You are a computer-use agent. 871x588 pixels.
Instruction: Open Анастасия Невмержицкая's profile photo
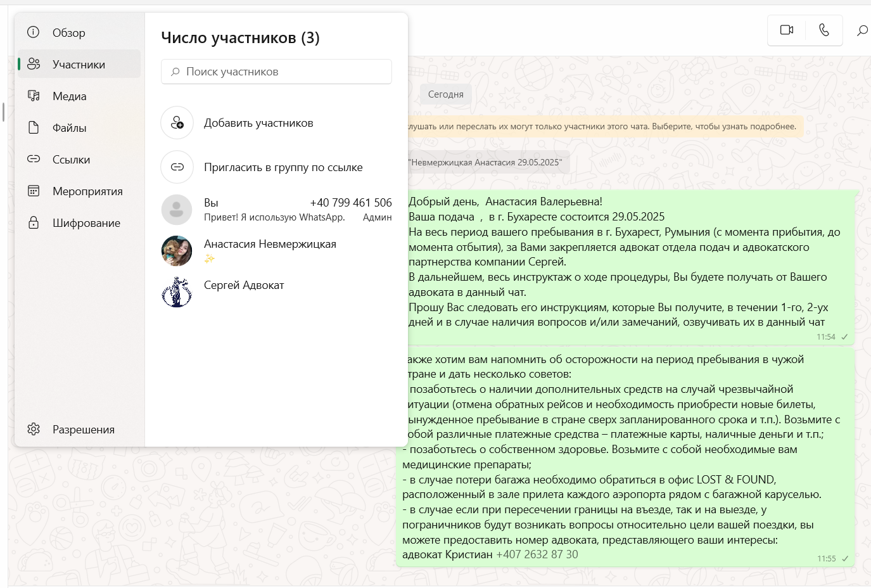point(177,251)
